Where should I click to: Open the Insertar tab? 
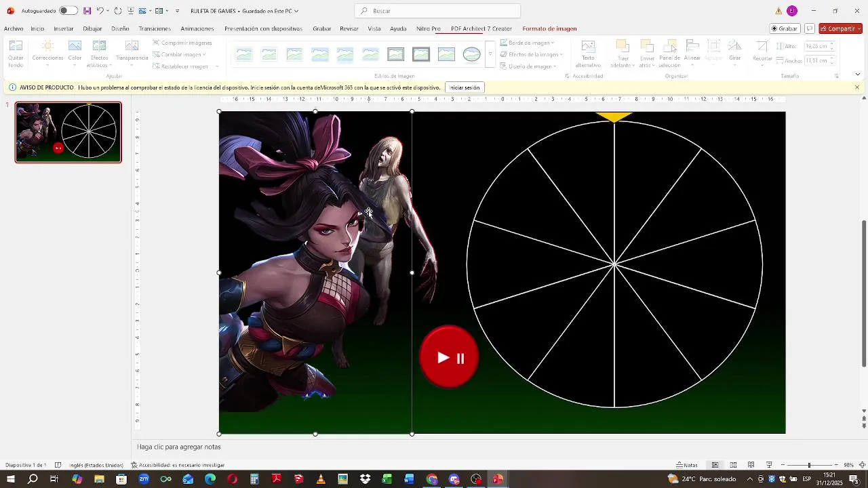click(64, 28)
